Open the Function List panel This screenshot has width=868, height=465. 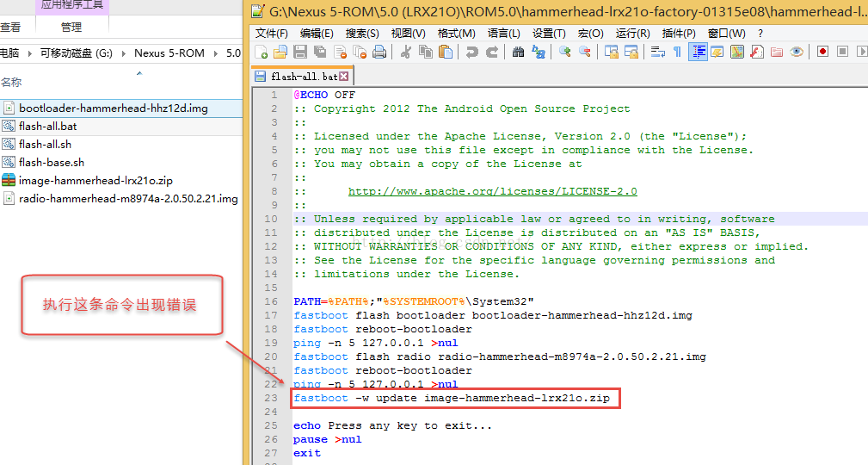pos(757,53)
